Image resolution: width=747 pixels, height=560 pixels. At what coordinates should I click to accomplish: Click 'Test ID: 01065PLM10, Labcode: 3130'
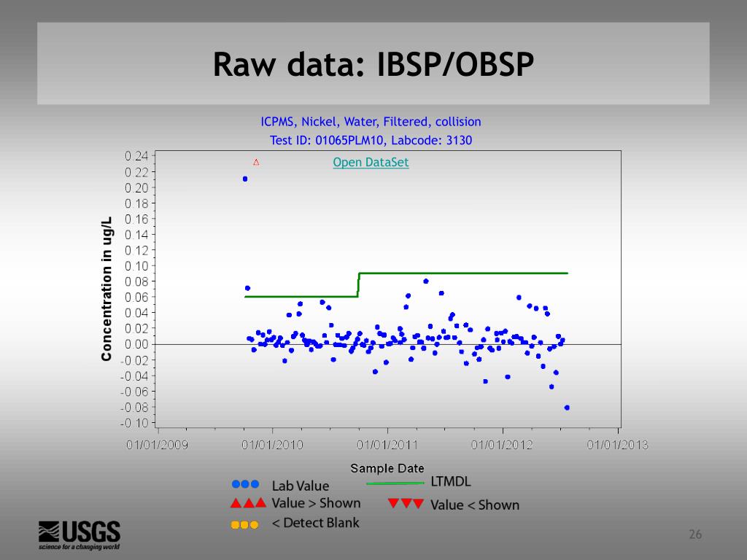[x=371, y=141]
